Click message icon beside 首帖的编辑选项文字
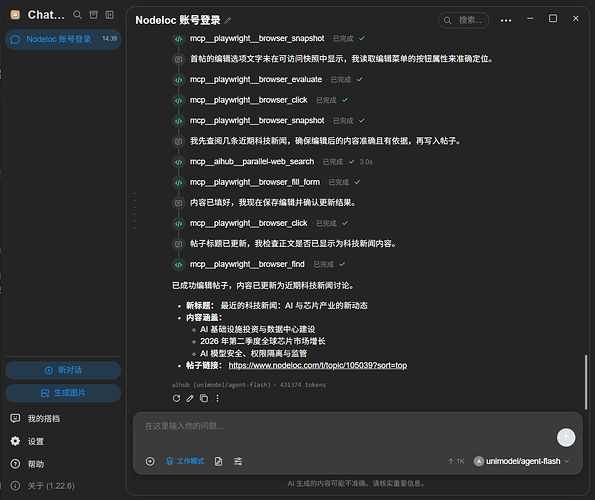Image resolution: width=595 pixels, height=500 pixels. [x=178, y=60]
